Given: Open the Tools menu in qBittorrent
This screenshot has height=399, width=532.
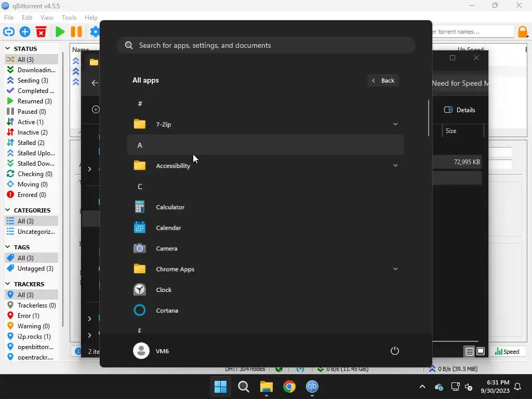Looking at the screenshot, I should coord(69,18).
